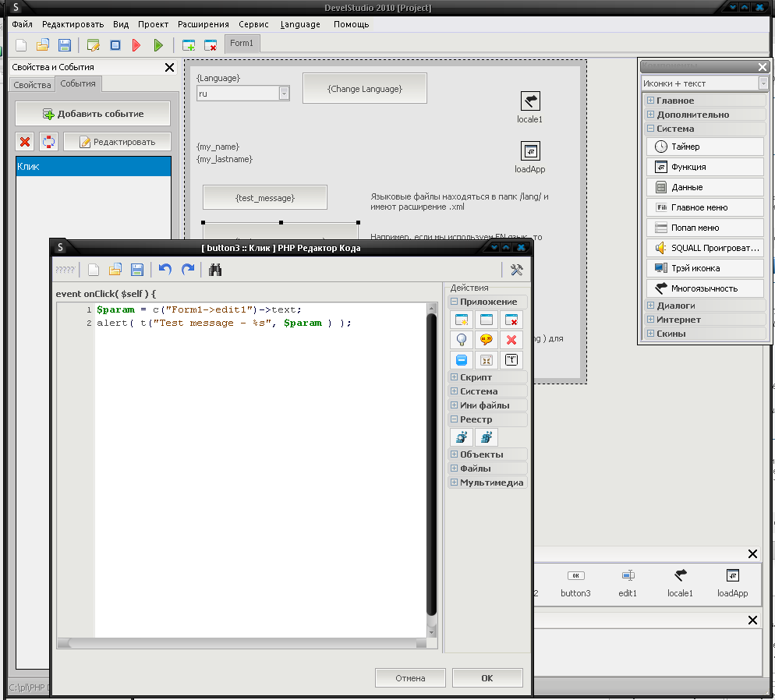The height and width of the screenshot is (700, 775).
Task: Insert the red X action in the Приложение group
Action: (511, 340)
